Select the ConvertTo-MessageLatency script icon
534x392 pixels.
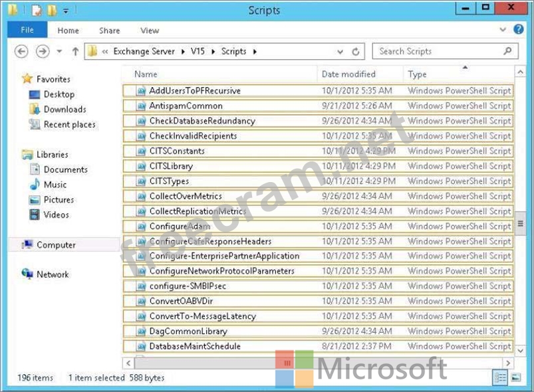[x=141, y=316]
